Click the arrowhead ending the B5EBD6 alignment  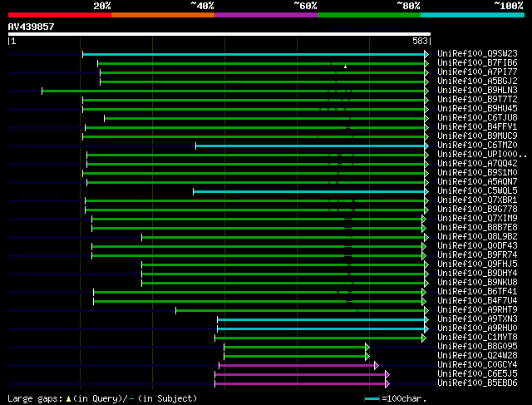click(387, 384)
